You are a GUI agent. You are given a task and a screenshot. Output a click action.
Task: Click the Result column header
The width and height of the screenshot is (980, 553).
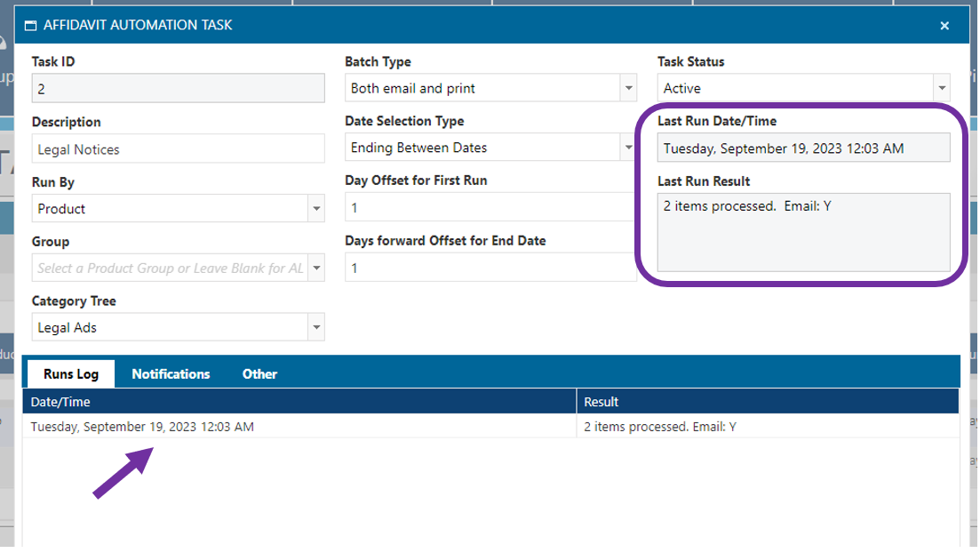(768, 402)
